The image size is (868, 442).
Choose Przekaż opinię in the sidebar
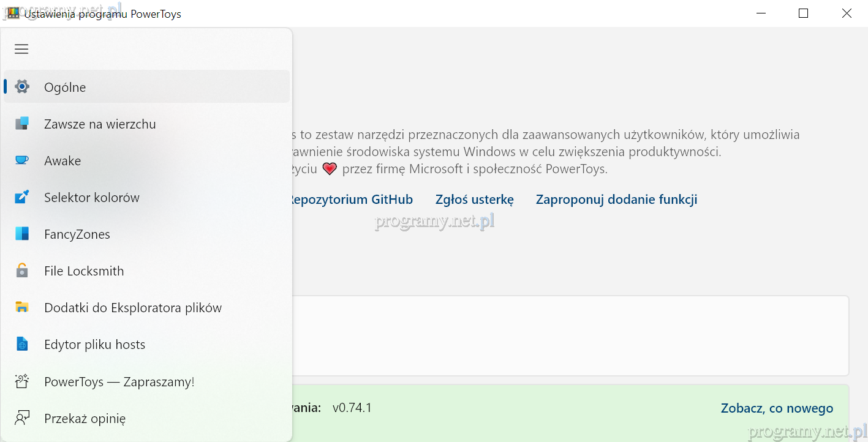pyautogui.click(x=85, y=419)
